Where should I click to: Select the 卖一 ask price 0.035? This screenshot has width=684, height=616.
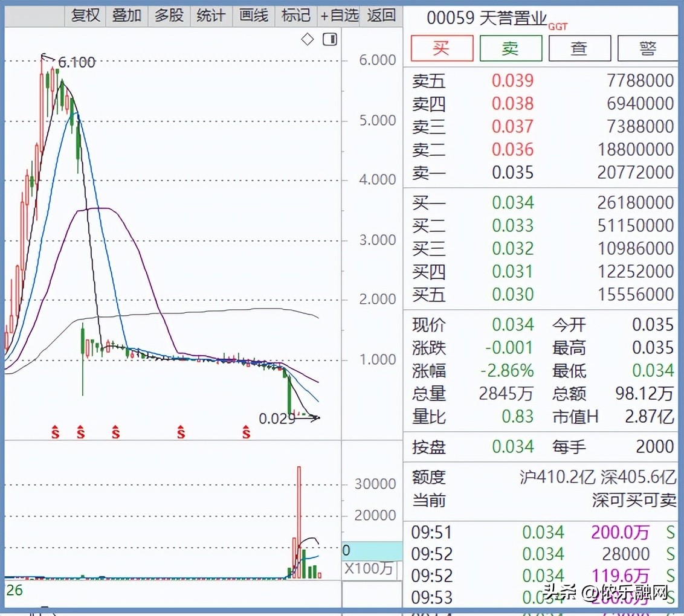(x=512, y=173)
